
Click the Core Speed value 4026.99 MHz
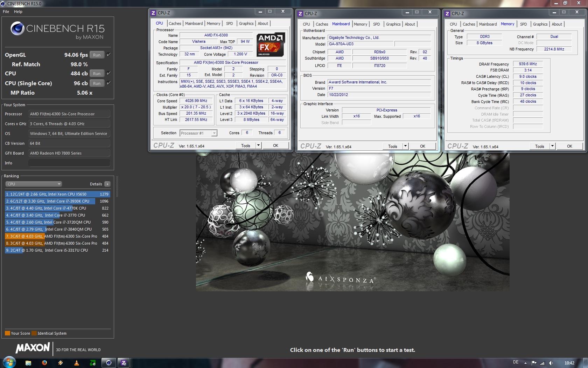[196, 101]
